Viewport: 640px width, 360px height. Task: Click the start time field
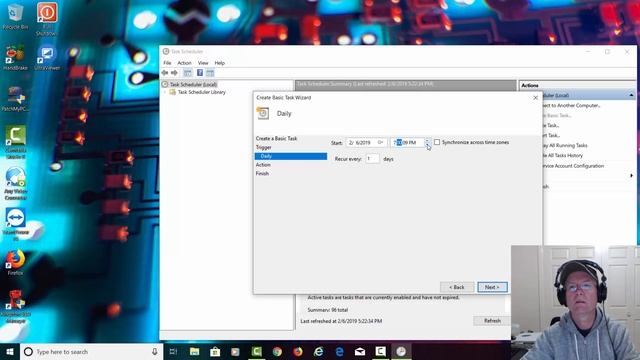click(x=407, y=142)
